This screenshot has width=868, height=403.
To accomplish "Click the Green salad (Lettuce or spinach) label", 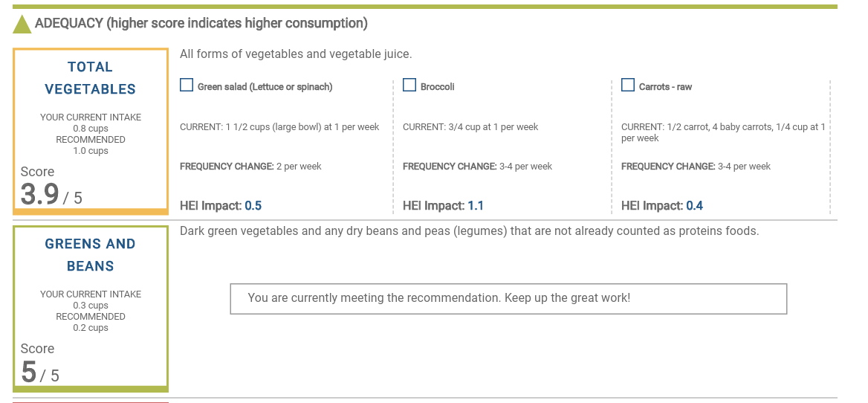I will [x=265, y=87].
